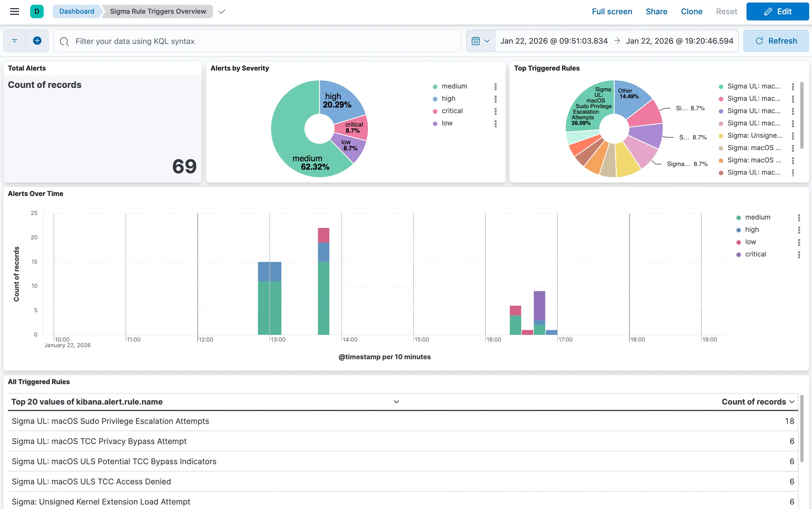Click the yellow swatch in Top Triggered Rules legend

pos(721,136)
